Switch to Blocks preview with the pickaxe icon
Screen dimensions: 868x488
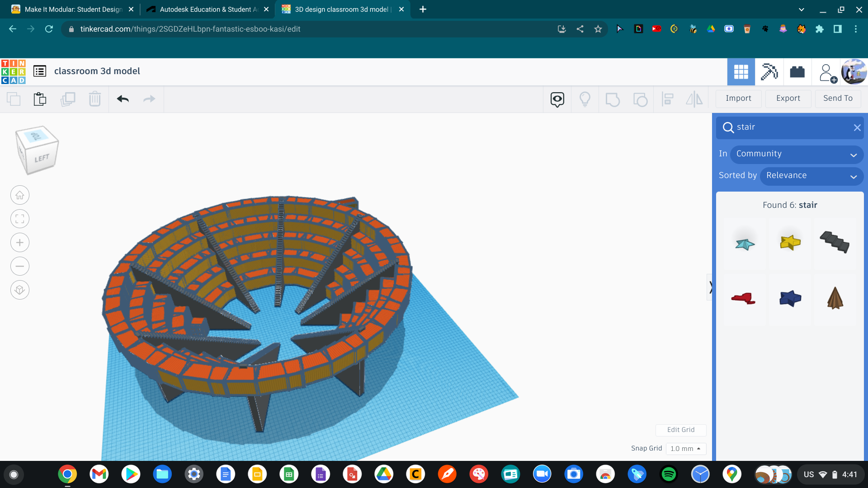769,71
